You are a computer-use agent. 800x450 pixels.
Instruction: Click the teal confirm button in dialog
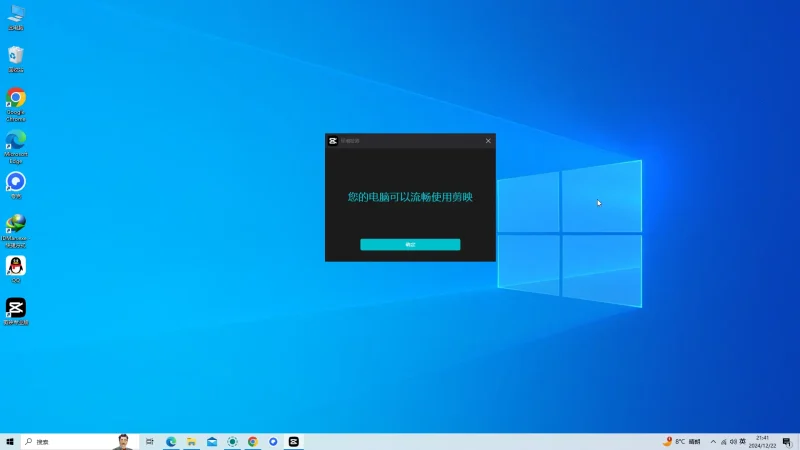coord(410,244)
